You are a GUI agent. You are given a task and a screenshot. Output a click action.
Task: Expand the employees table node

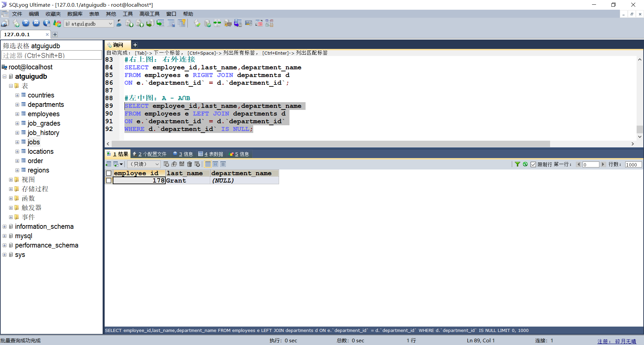(17, 114)
